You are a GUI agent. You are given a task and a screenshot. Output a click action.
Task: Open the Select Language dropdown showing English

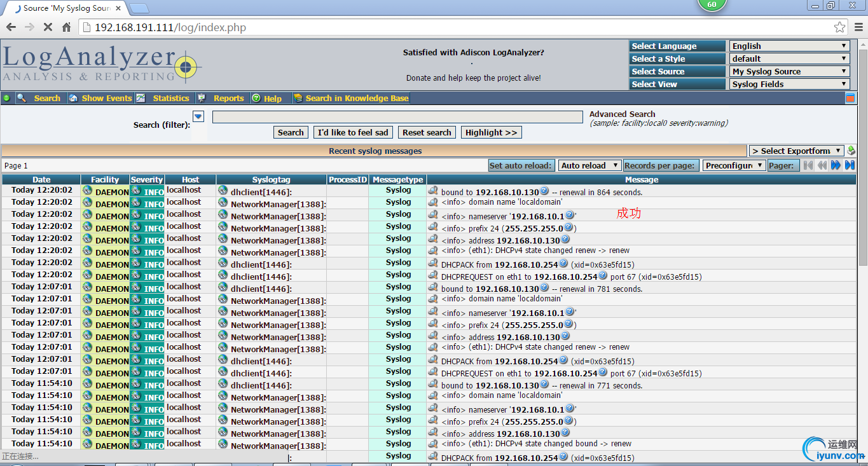coord(790,46)
